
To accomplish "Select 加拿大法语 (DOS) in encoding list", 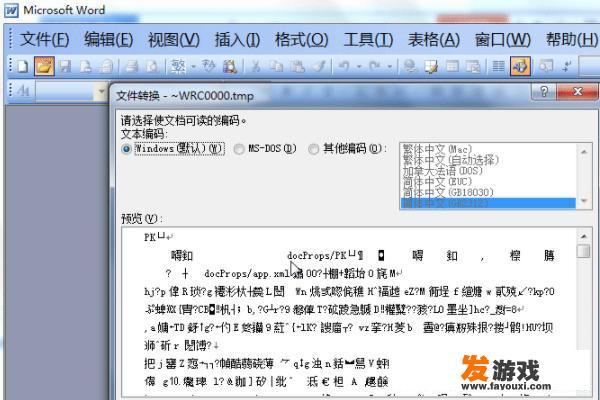I will pos(488,171).
